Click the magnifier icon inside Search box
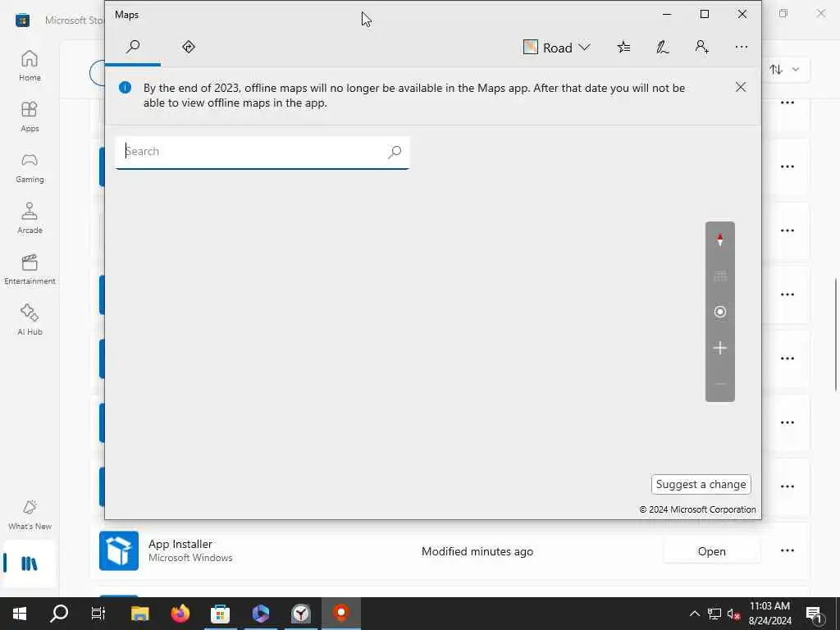This screenshot has width=840, height=630. (395, 152)
